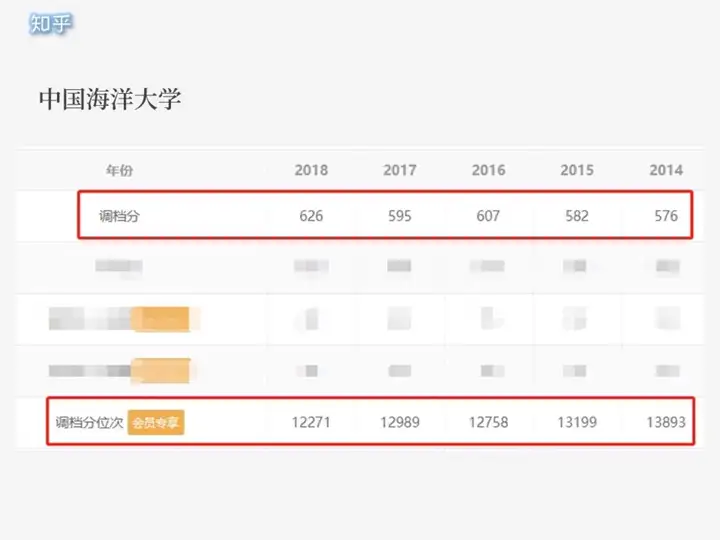Select the 2017 column header
This screenshot has width=720, height=540.
tap(400, 170)
